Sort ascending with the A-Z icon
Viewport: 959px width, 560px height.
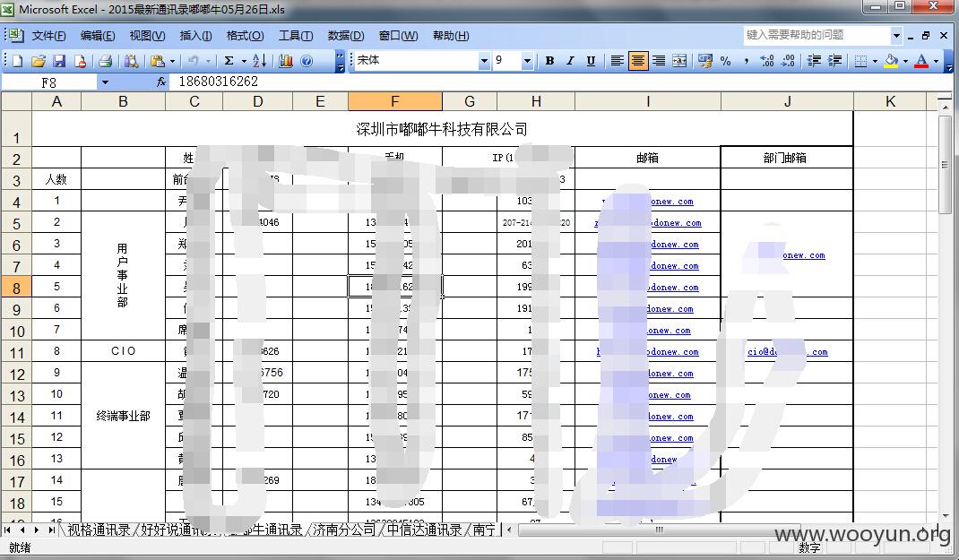[x=259, y=61]
